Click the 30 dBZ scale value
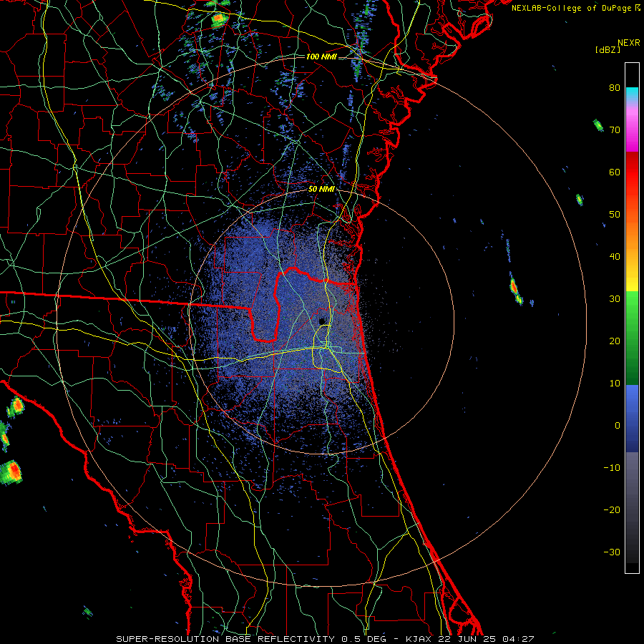 tap(615, 298)
